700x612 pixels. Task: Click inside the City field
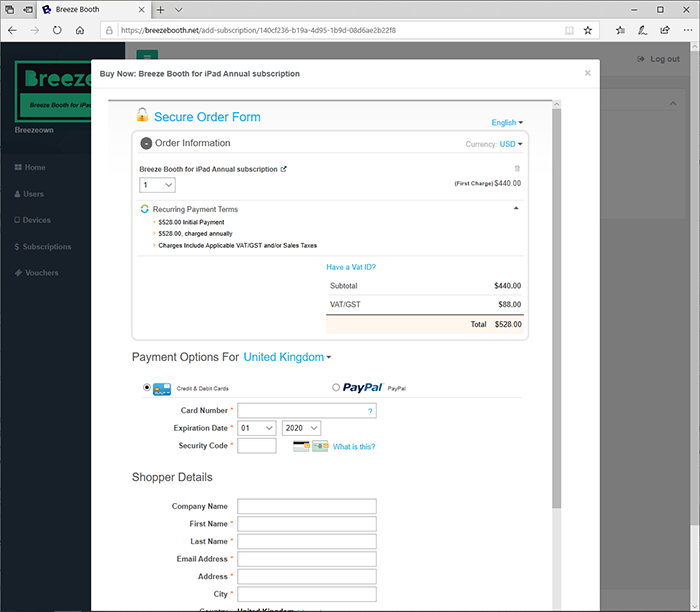[x=307, y=594]
